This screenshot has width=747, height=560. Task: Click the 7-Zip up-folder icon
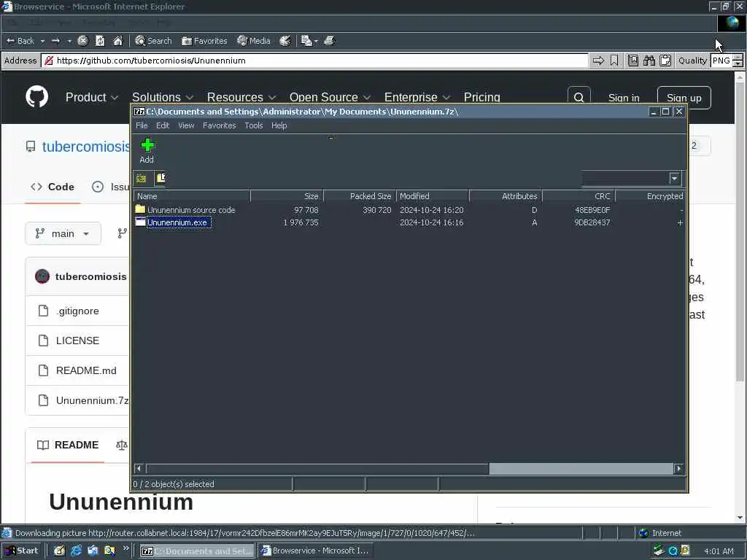[x=141, y=179]
